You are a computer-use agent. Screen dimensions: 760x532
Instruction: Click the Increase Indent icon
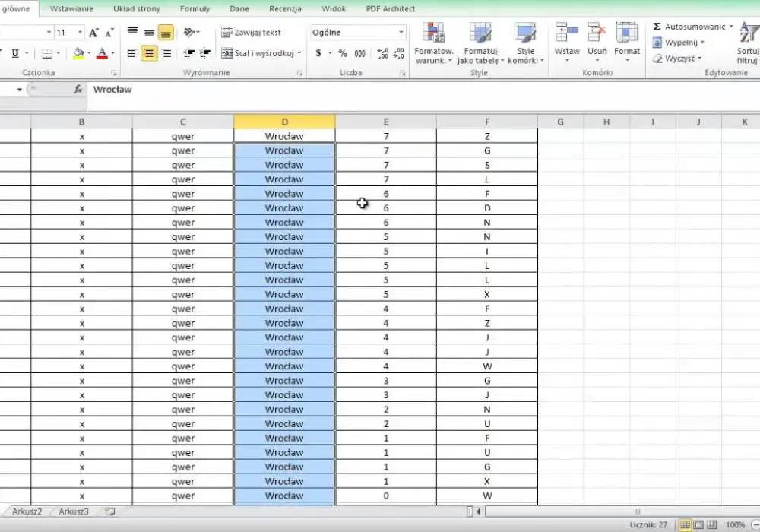coord(205,53)
